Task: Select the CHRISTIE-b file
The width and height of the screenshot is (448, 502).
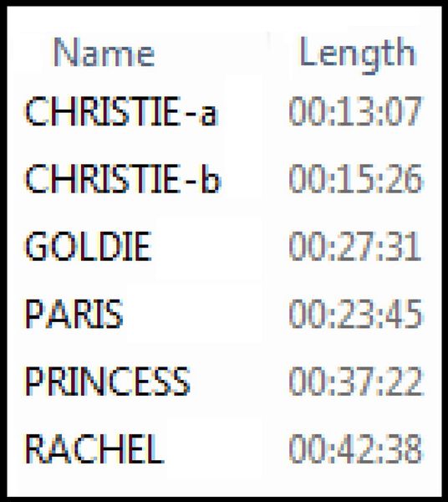Action: 123,179
